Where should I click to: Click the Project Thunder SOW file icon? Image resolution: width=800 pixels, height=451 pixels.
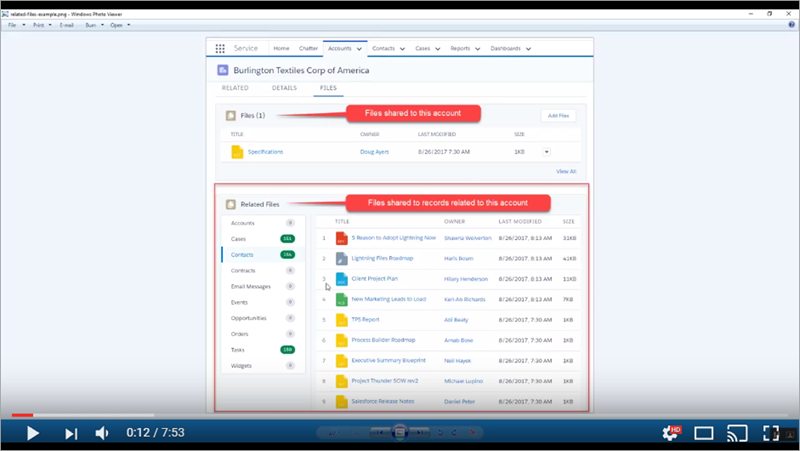pyautogui.click(x=341, y=381)
